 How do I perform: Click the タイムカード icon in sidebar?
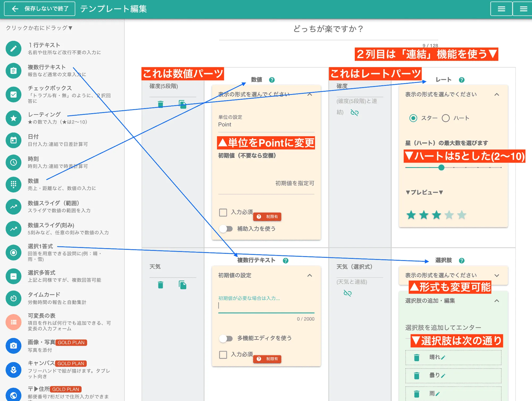point(14,298)
